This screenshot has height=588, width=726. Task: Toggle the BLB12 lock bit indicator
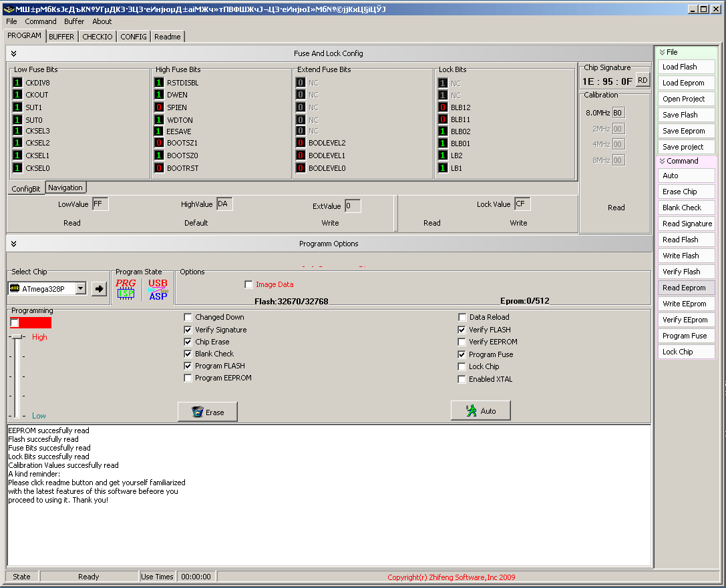coord(443,107)
